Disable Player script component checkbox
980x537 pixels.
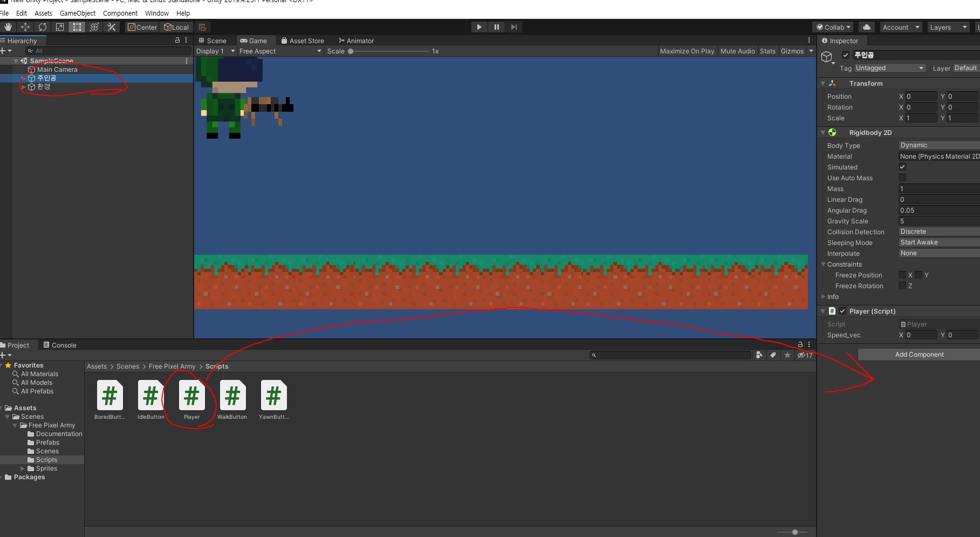click(842, 311)
